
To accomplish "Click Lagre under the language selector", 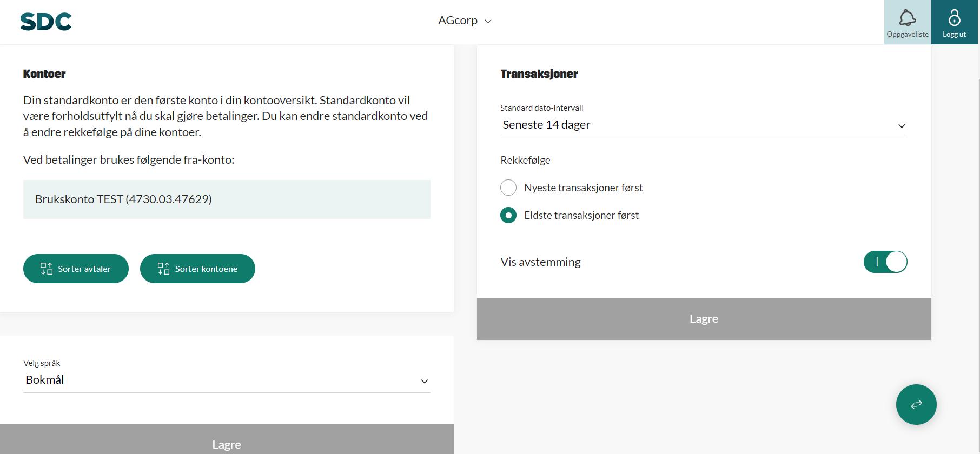I will pos(226,444).
